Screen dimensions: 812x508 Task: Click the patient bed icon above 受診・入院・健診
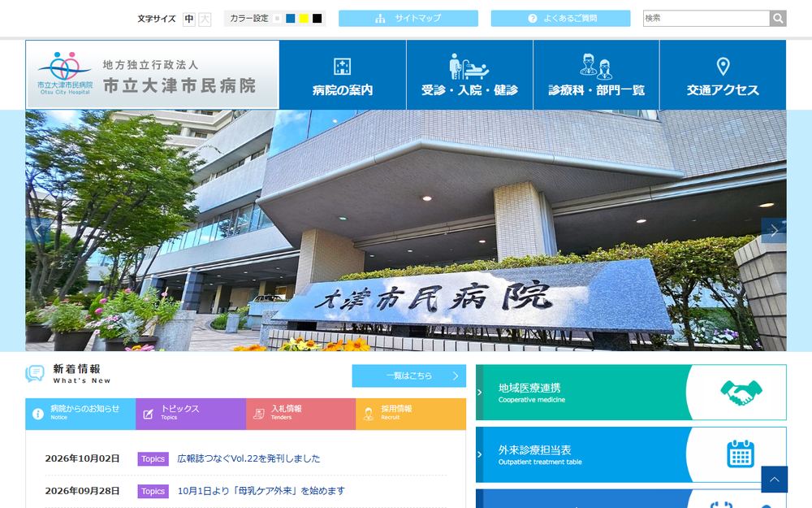pos(469,67)
